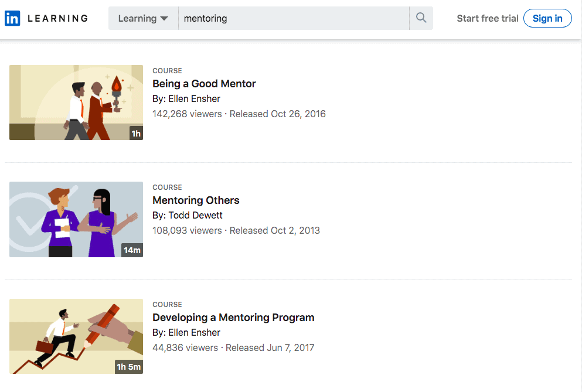Viewport: 582px width, 392px height.
Task: Click the 14m duration badge
Action: point(133,250)
